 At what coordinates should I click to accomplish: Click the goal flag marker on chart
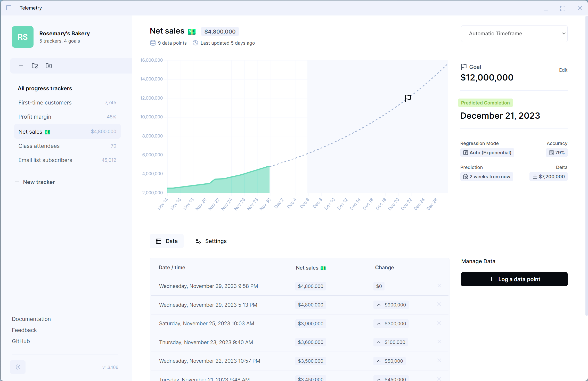tap(408, 98)
